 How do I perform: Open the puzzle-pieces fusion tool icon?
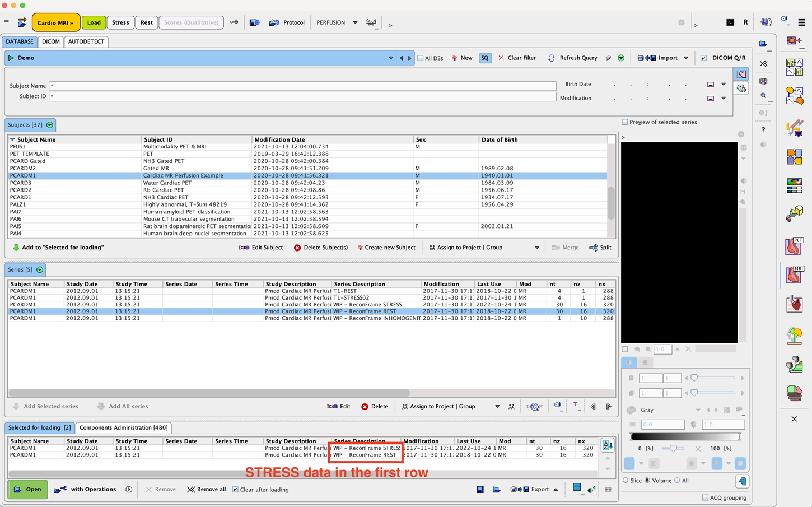[794, 157]
